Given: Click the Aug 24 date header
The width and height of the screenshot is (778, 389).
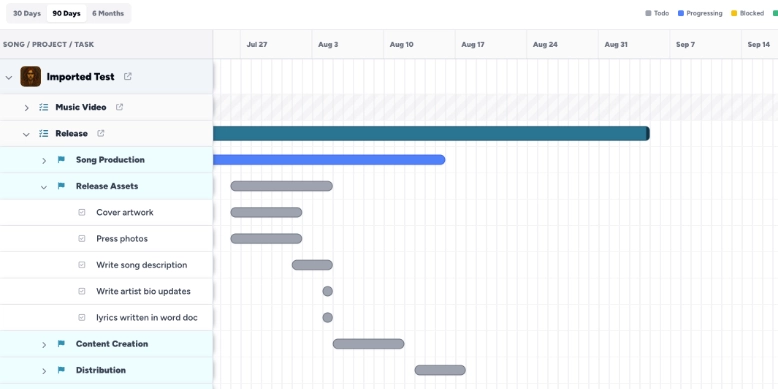Looking at the screenshot, I should tap(545, 45).
